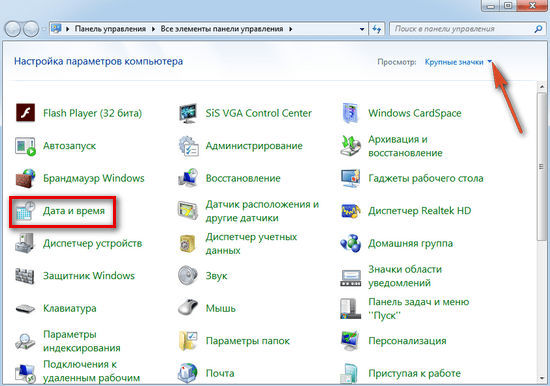
Task: Open Гаджеты рабочего стола icon
Action: (x=351, y=178)
